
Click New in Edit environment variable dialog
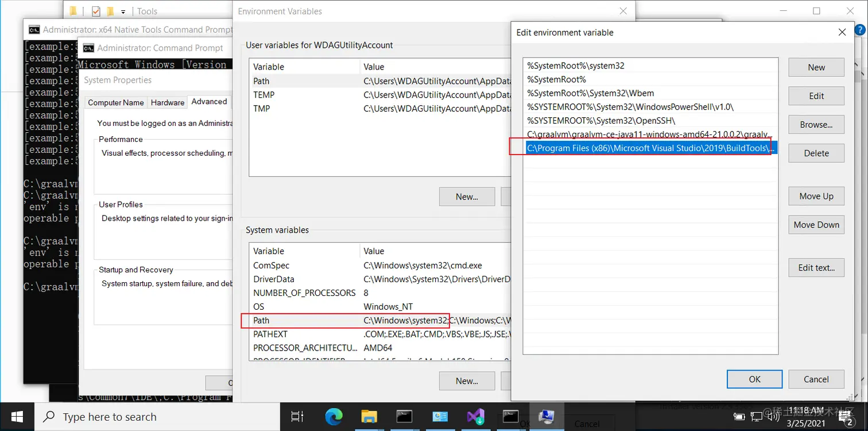(x=816, y=67)
